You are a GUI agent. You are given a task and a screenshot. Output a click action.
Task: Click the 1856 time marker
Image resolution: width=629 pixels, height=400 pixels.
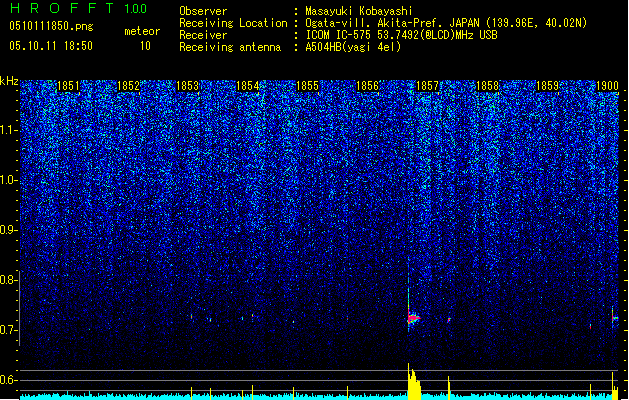[x=367, y=86]
